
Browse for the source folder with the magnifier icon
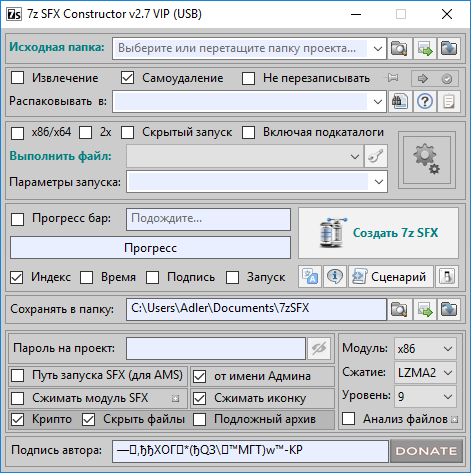pyautogui.click(x=399, y=49)
